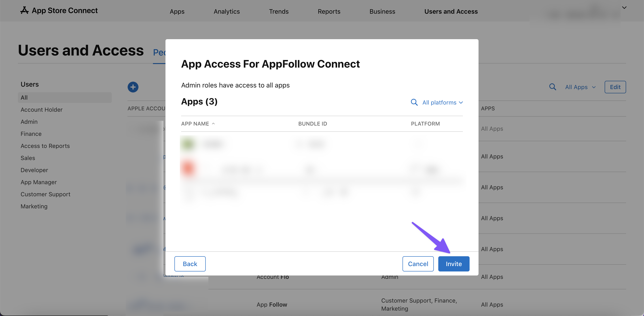Select App Manager in the Users sidebar

(38, 182)
